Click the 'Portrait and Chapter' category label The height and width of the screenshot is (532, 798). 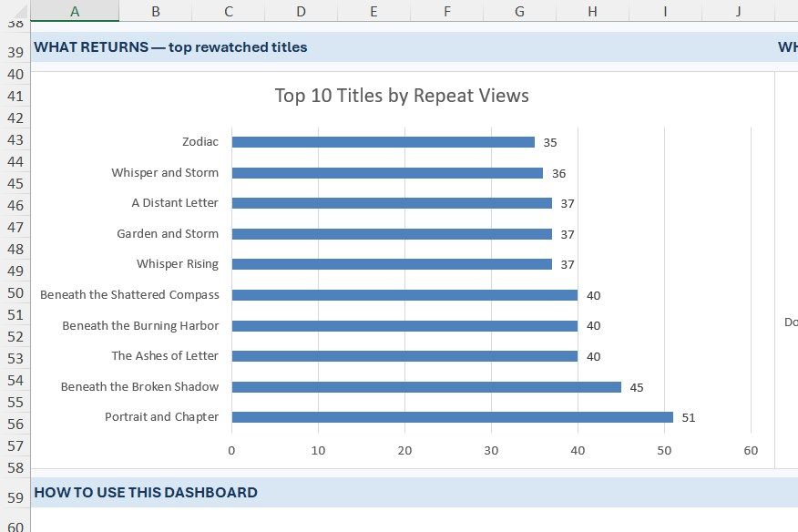[x=162, y=416]
